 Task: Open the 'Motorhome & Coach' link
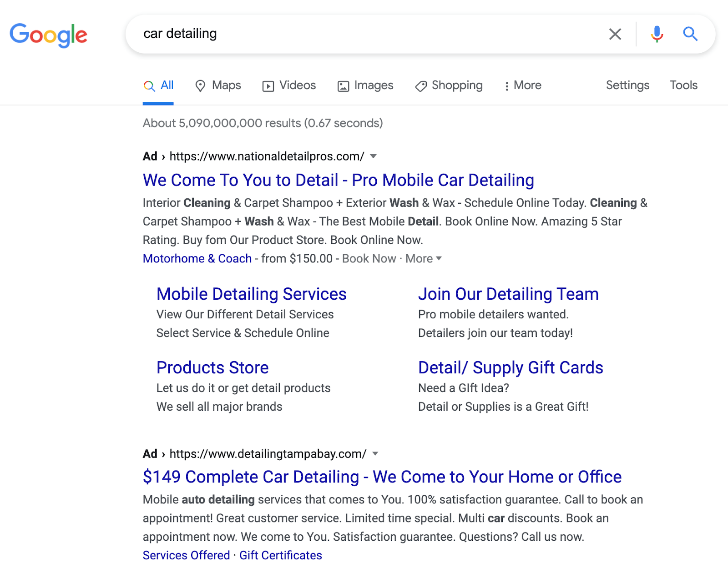pyautogui.click(x=197, y=258)
